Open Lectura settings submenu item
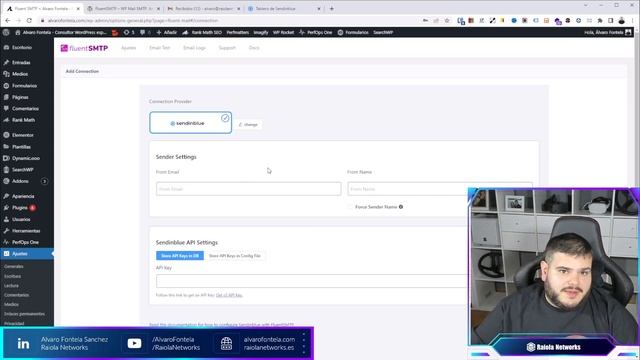 click(11, 286)
